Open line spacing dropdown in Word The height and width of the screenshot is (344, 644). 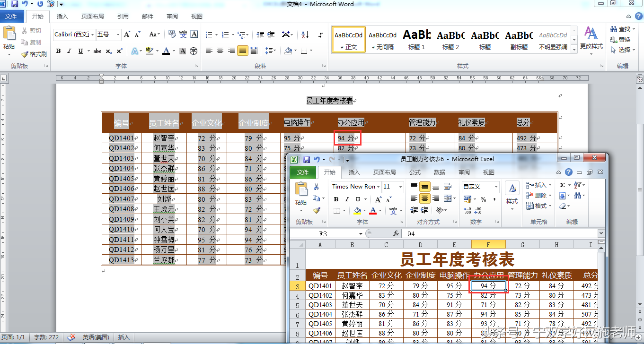tap(271, 51)
